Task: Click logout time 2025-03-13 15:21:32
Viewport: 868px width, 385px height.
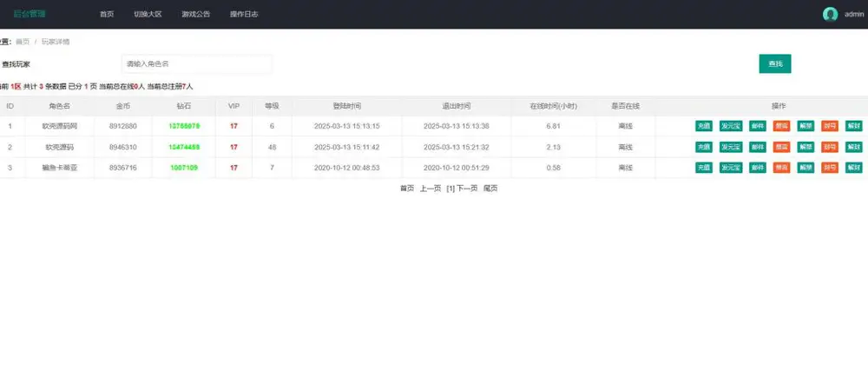Action: (457, 148)
